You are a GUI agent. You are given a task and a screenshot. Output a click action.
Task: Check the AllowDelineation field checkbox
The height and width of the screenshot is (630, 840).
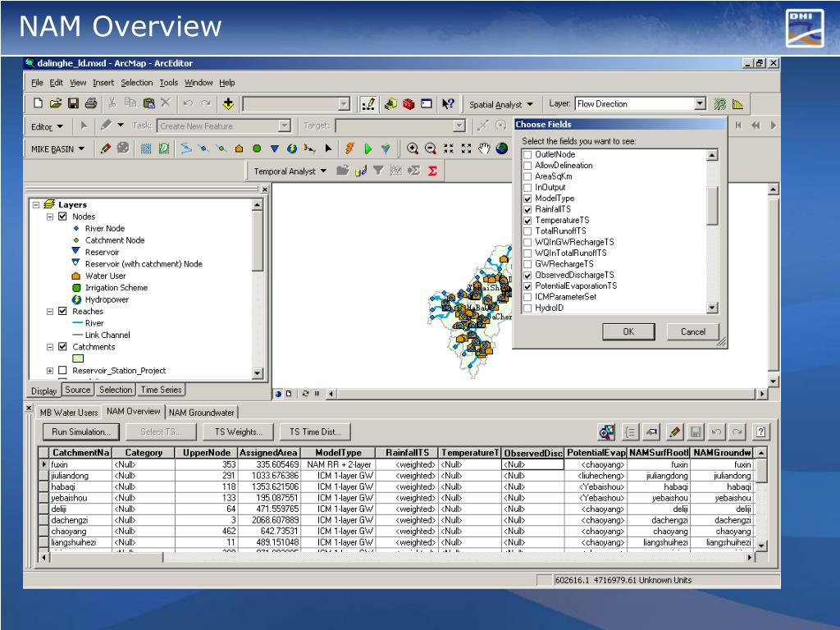point(527,166)
